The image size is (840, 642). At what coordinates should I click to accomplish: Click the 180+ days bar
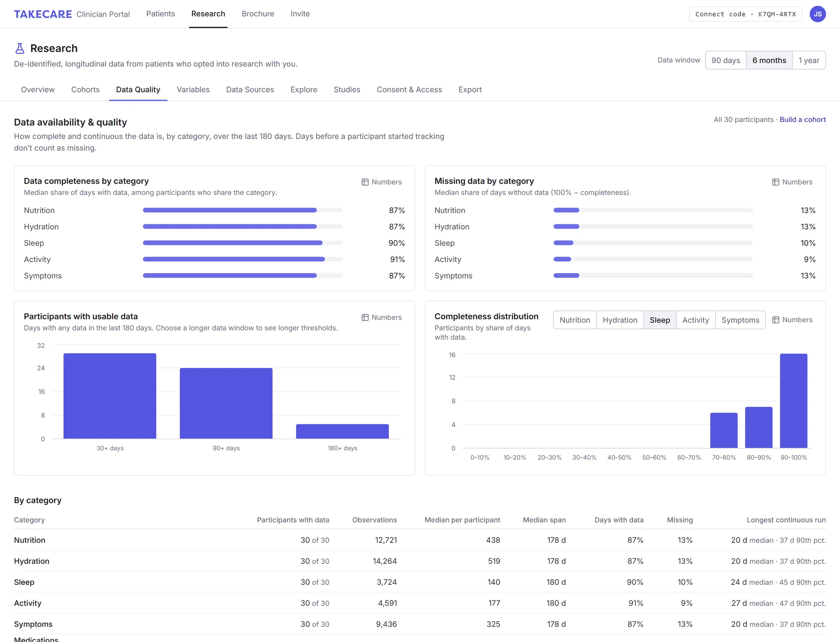click(342, 432)
